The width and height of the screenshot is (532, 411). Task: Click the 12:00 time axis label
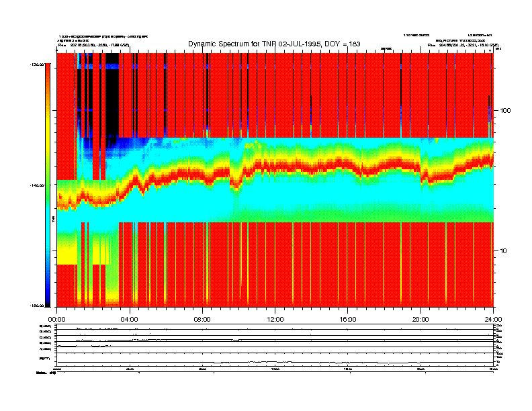pyautogui.click(x=275, y=320)
